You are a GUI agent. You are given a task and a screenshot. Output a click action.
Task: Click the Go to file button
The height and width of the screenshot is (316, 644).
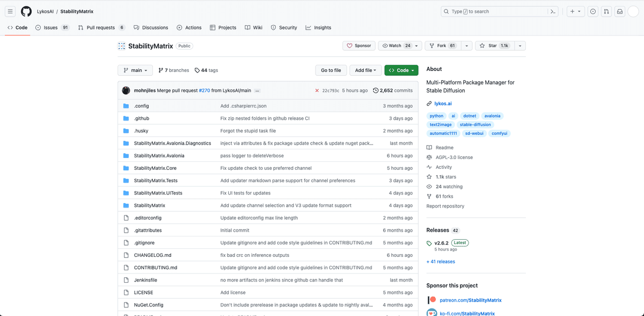[331, 70]
